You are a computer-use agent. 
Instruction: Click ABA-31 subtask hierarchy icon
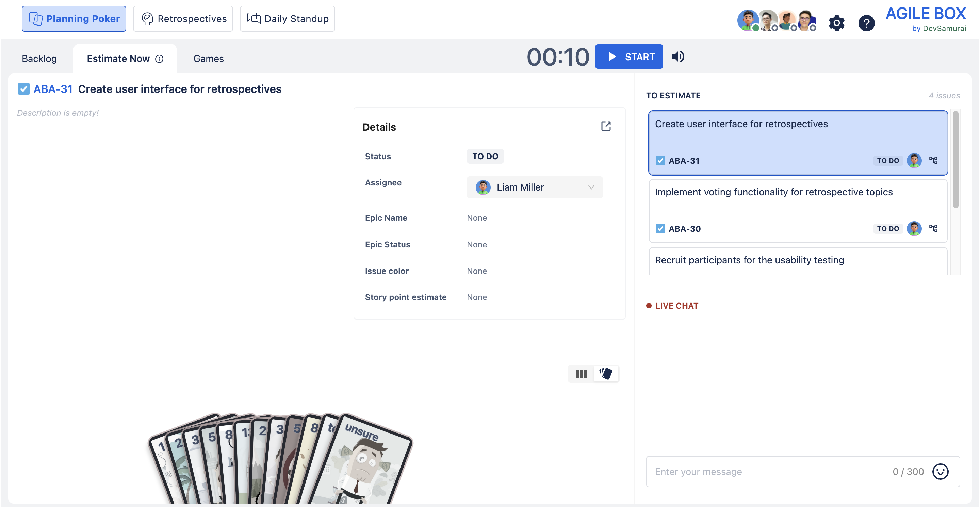(933, 160)
